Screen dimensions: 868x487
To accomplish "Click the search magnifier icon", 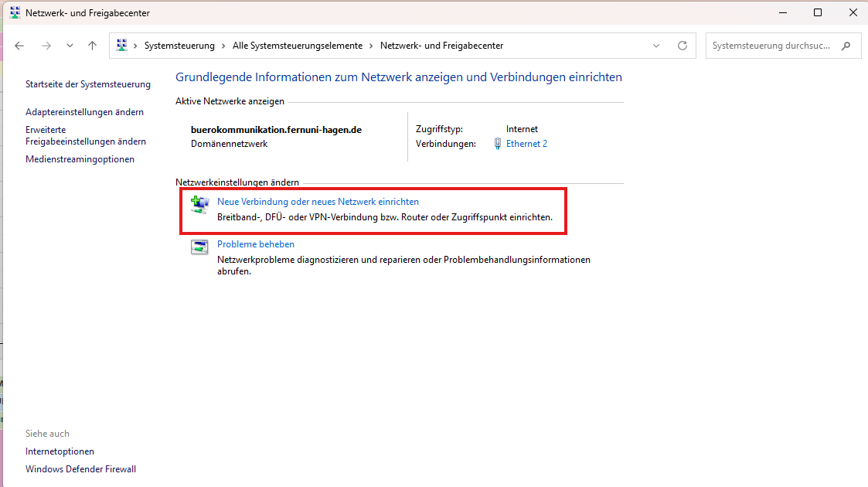I will [846, 46].
